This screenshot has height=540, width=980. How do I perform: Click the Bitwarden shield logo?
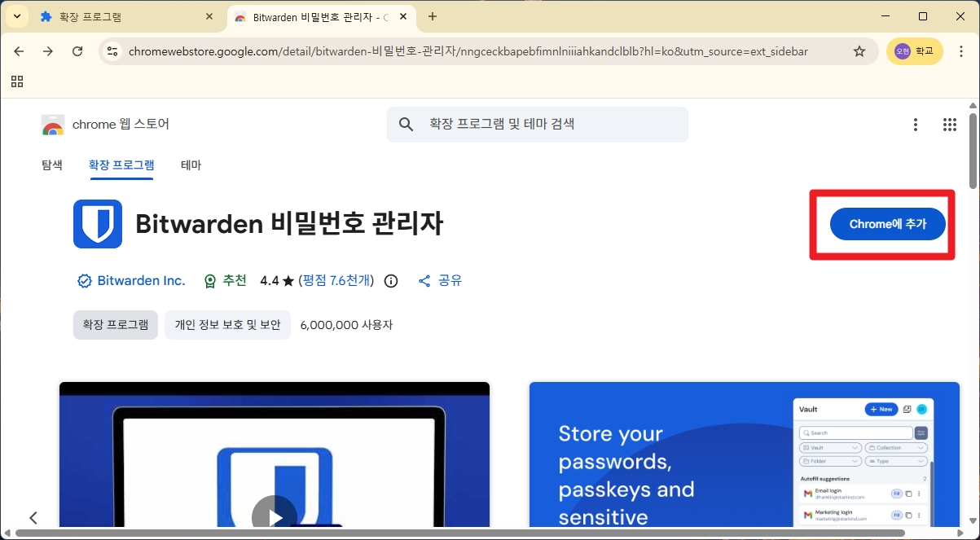[x=97, y=224]
